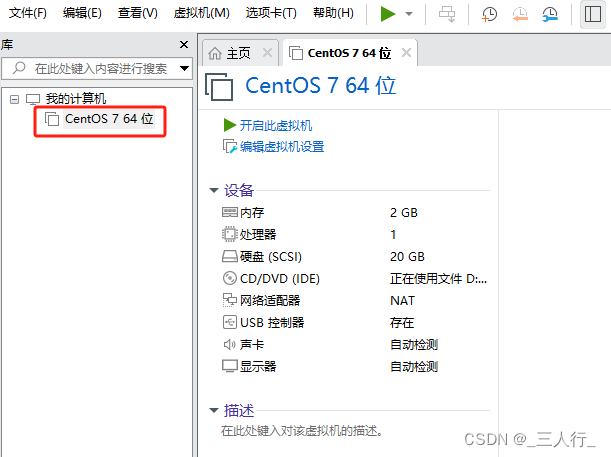Viewport: 611px width, 457px height.
Task: Collapse the 我的计算机 tree node
Action: [x=14, y=99]
